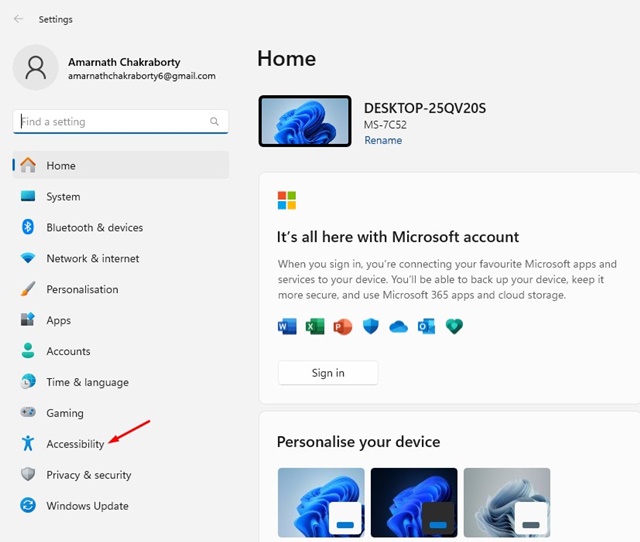The height and width of the screenshot is (542, 640).
Task: Go to Privacy & security
Action: [x=121, y=475]
